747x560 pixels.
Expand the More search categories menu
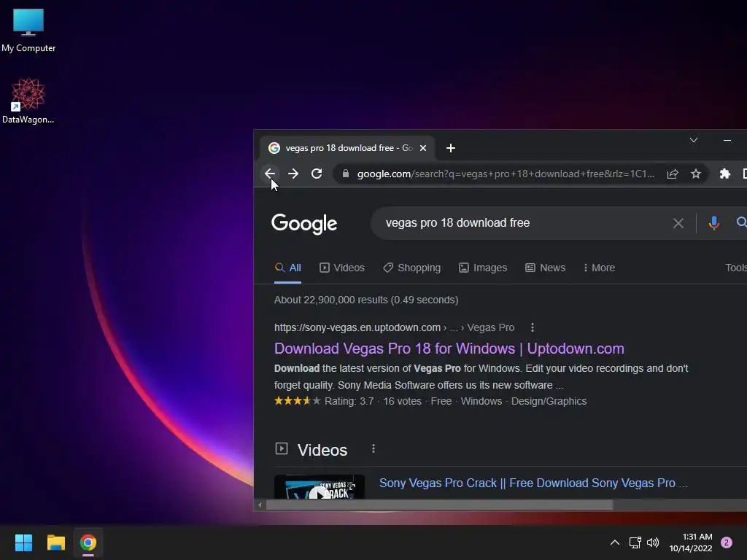pos(599,268)
